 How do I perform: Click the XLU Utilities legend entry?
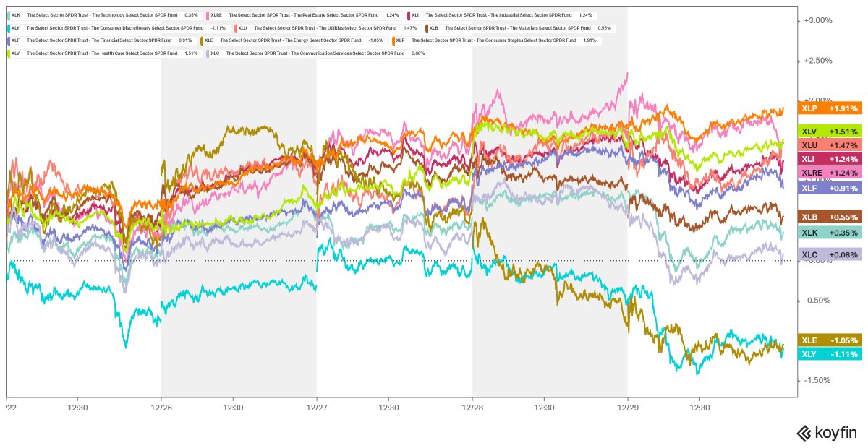(330, 28)
